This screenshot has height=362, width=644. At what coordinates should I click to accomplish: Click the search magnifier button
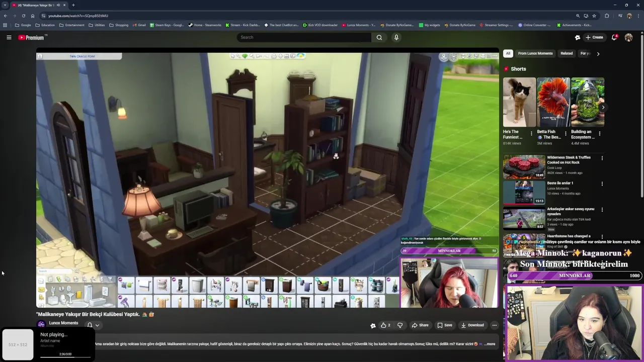click(x=379, y=37)
